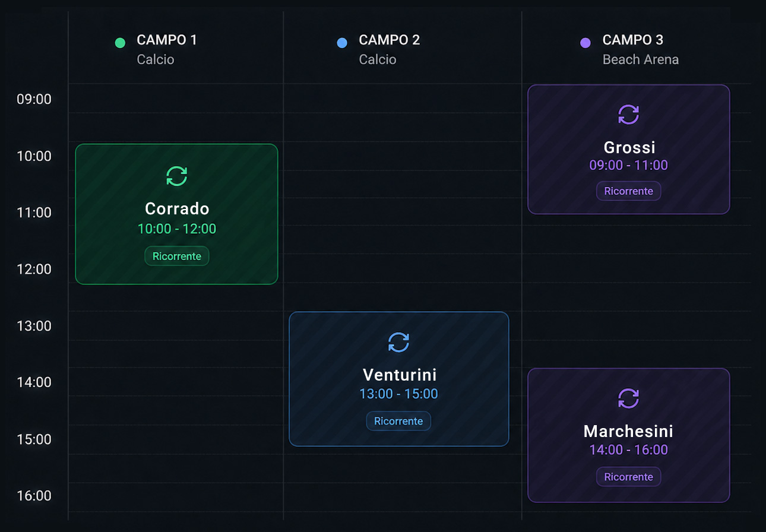Open the Corrado booking name
Image resolution: width=766 pixels, height=532 pixels.
177,209
